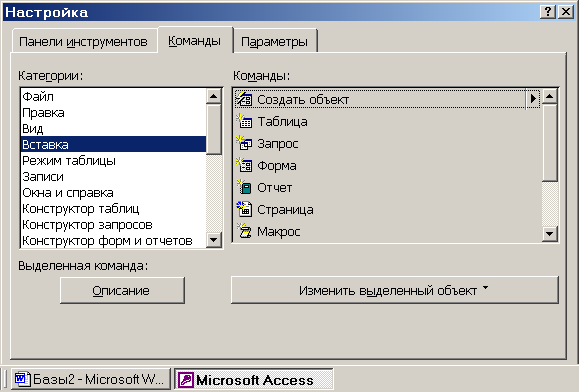579x392 pixels.
Task: Select the Страница command icon
Action: coord(244,209)
